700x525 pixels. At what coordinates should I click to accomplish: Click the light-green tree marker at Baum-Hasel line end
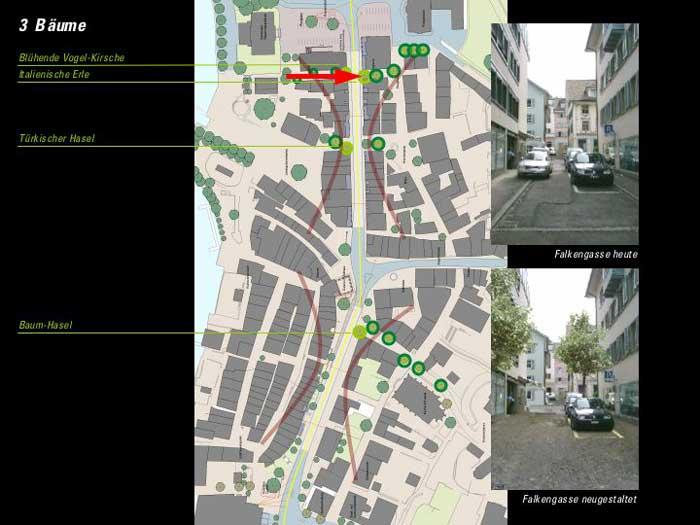click(x=359, y=332)
